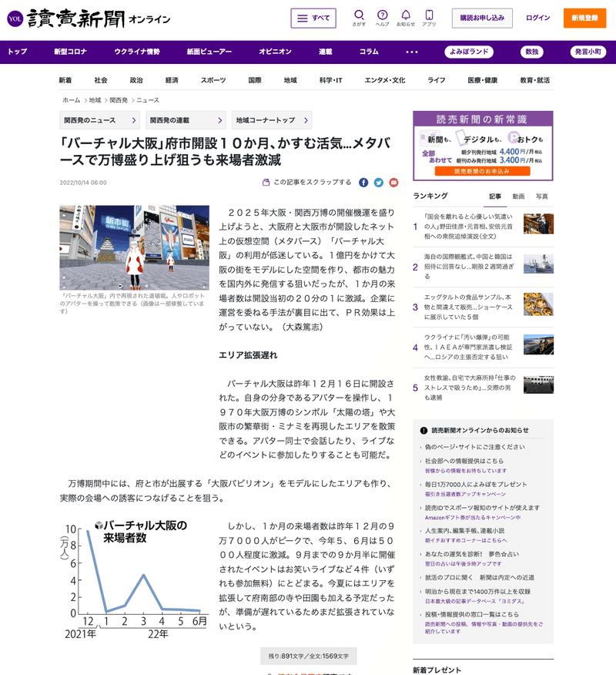Open the 経済 category link
Image resolution: width=616 pixels, height=675 pixels.
coord(172,80)
